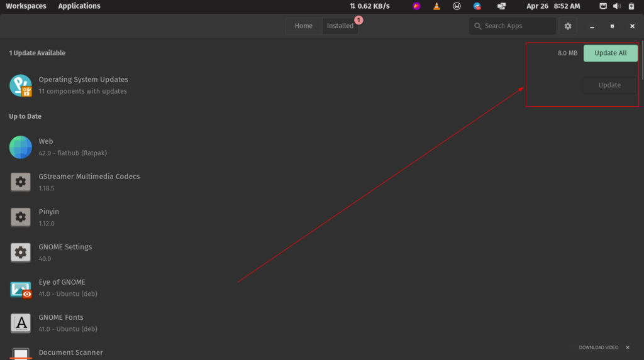The image size is (644, 360).
Task: Open the volume speaker icon
Action: [x=617, y=6]
